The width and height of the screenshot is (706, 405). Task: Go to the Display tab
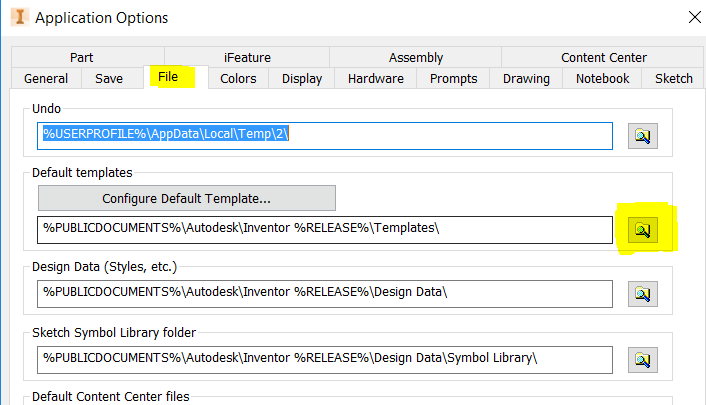pos(302,79)
